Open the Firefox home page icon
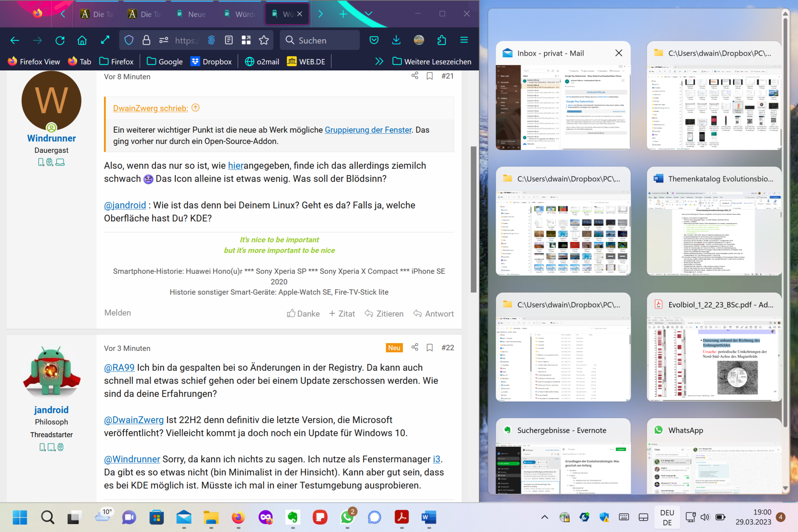The height and width of the screenshot is (532, 798). [82, 40]
